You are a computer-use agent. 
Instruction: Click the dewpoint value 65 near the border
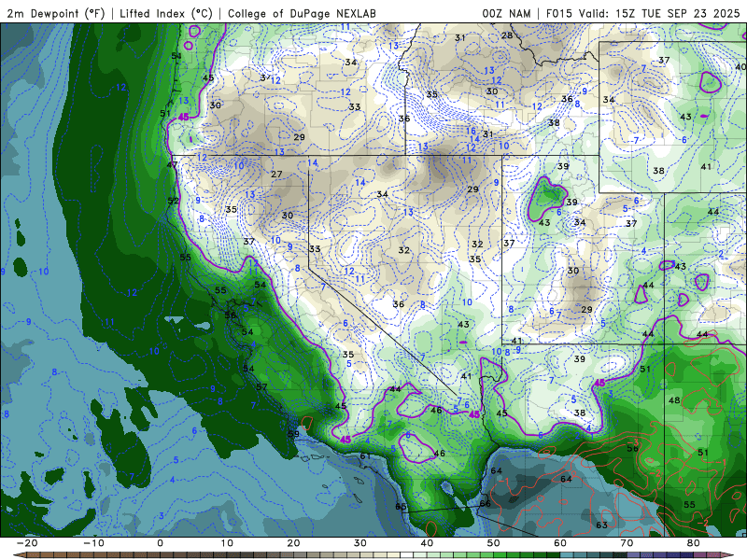click(401, 506)
